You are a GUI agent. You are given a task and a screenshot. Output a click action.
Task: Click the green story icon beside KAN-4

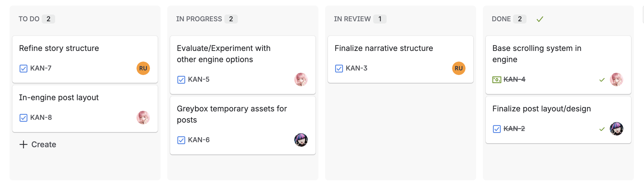(x=497, y=80)
